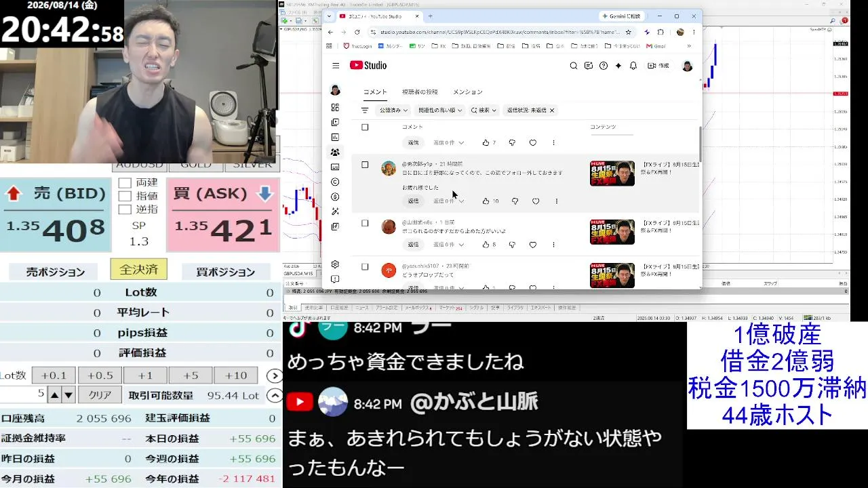
Task: Select the checkbox for the @yasushix5107 comment
Action: (365, 267)
